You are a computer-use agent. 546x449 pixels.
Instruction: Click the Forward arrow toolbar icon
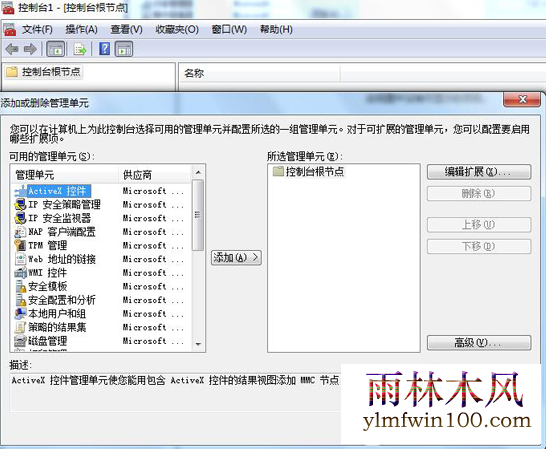[30, 49]
